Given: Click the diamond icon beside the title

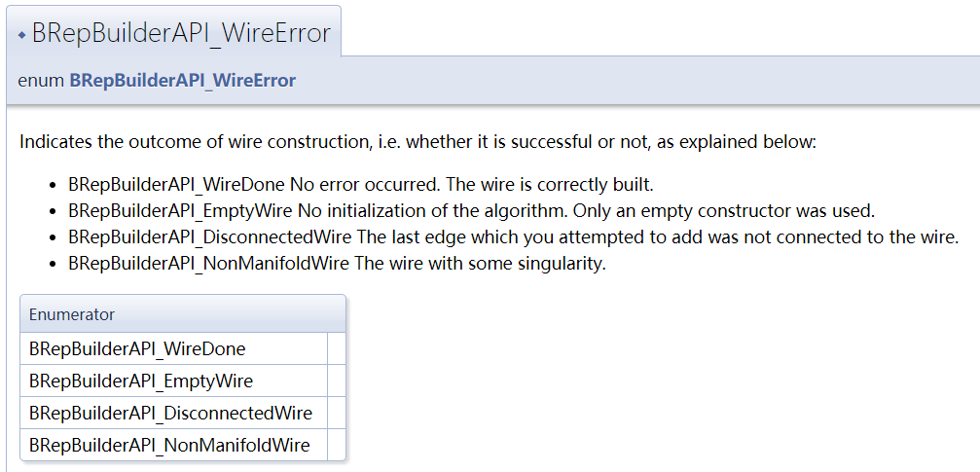Looking at the screenshot, I should tap(21, 35).
